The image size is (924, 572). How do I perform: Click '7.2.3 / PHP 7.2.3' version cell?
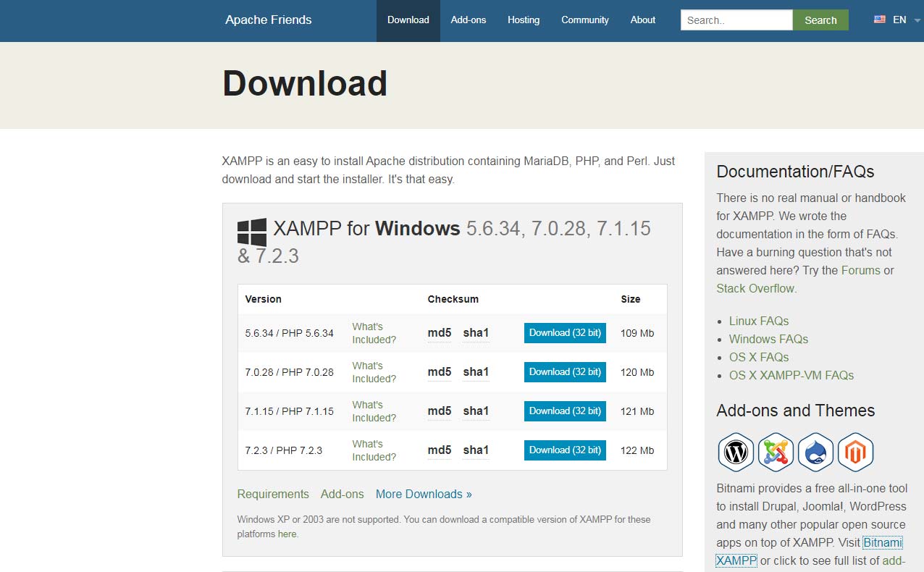[x=284, y=450]
